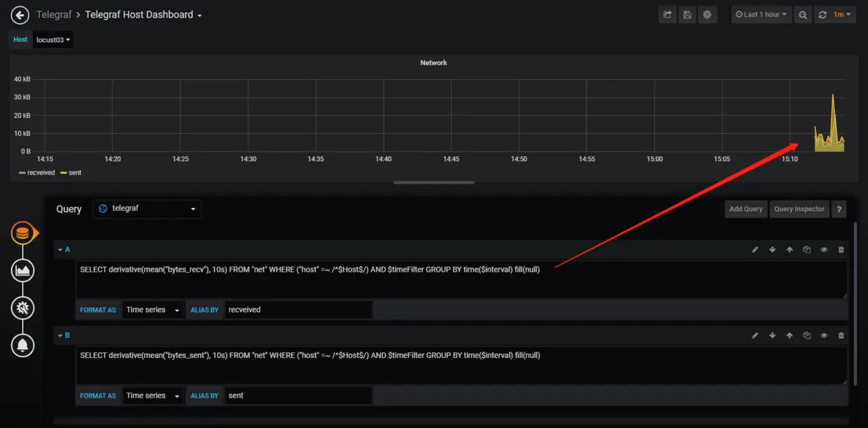Open the Last 1 hour time picker
Viewport: 868px width, 428px height.
click(x=762, y=15)
